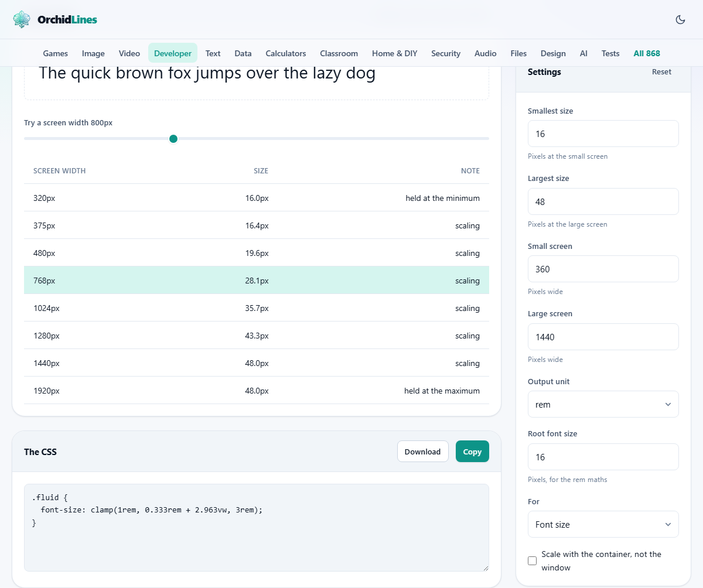Click the OrchidLines flower logo icon
703x588 pixels.
22,19
